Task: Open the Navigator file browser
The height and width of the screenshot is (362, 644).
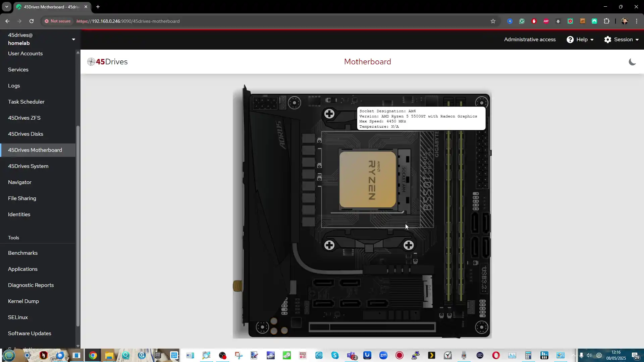Action: pos(19,182)
